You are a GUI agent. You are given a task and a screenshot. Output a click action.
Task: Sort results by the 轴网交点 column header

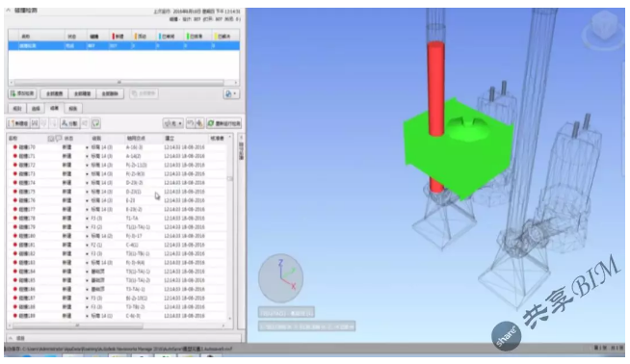coord(136,139)
